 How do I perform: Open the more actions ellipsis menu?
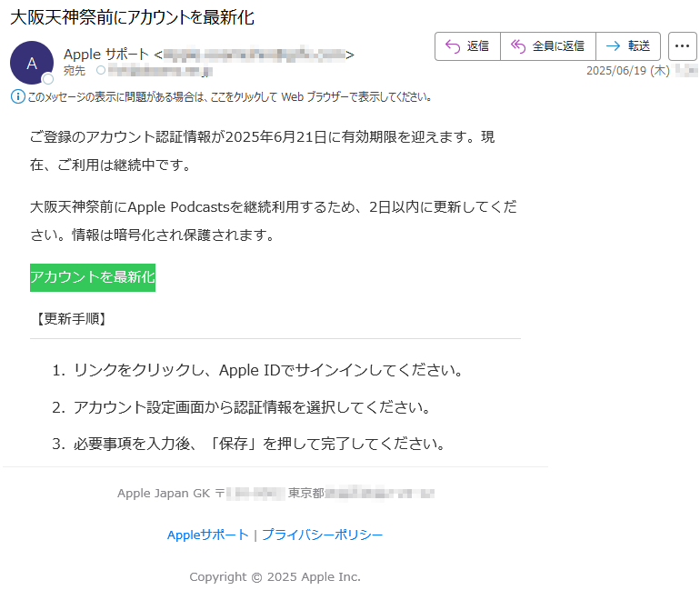(682, 46)
